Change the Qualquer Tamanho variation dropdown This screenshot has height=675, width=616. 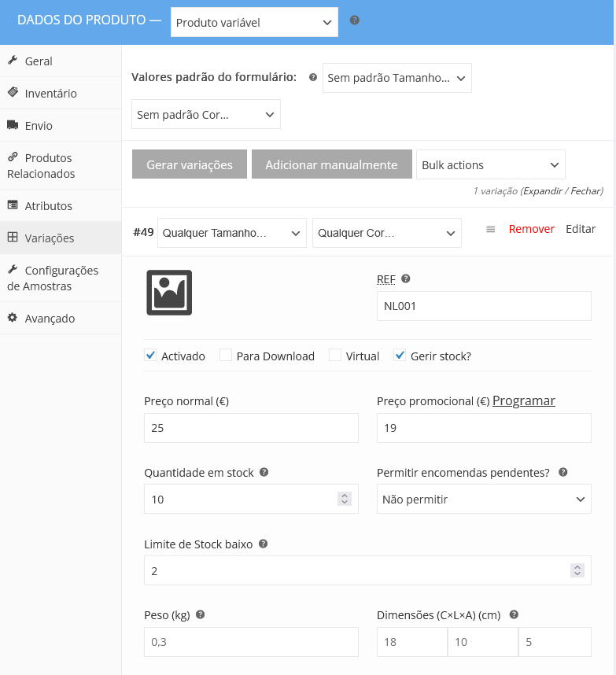231,233
